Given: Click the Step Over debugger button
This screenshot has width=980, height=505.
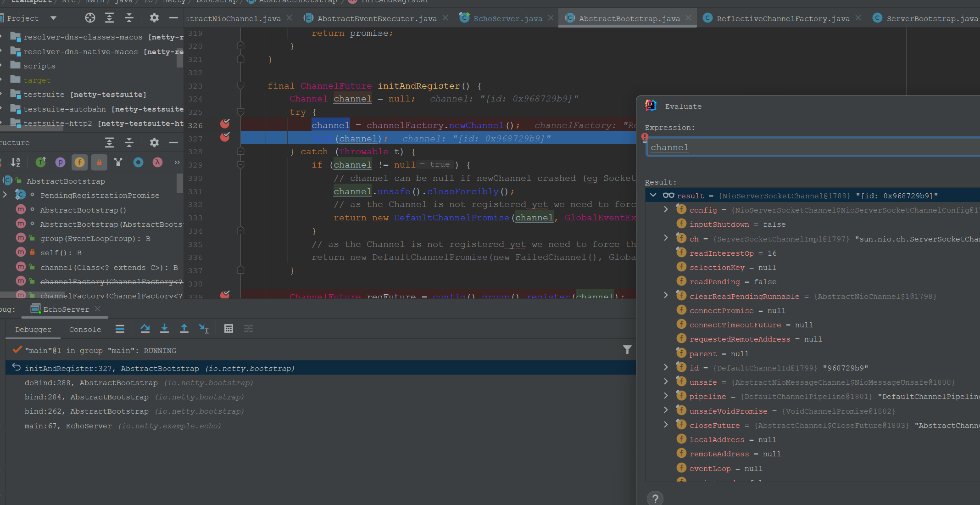Looking at the screenshot, I should click(145, 329).
